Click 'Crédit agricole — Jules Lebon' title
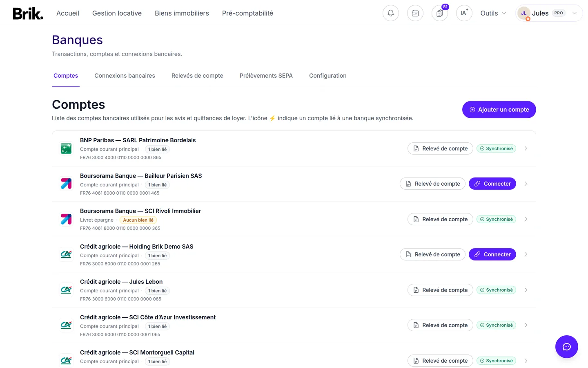Screen dimensions: 588x368 pos(121,282)
